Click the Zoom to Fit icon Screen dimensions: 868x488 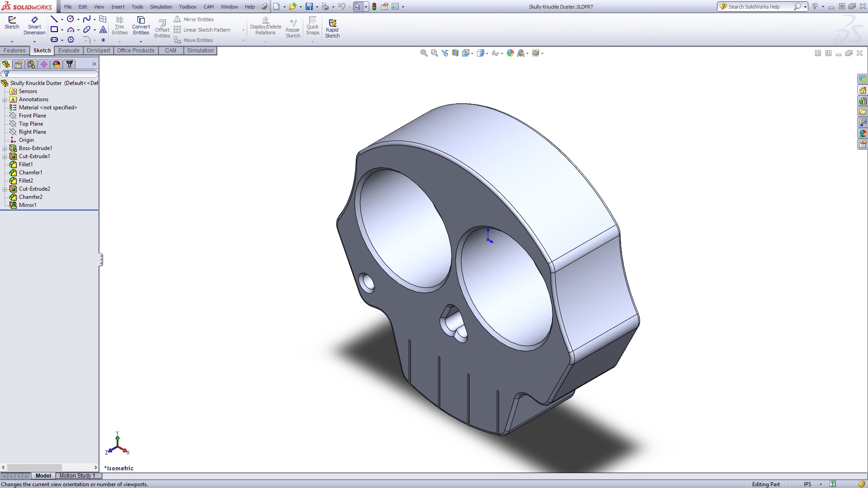click(x=424, y=53)
